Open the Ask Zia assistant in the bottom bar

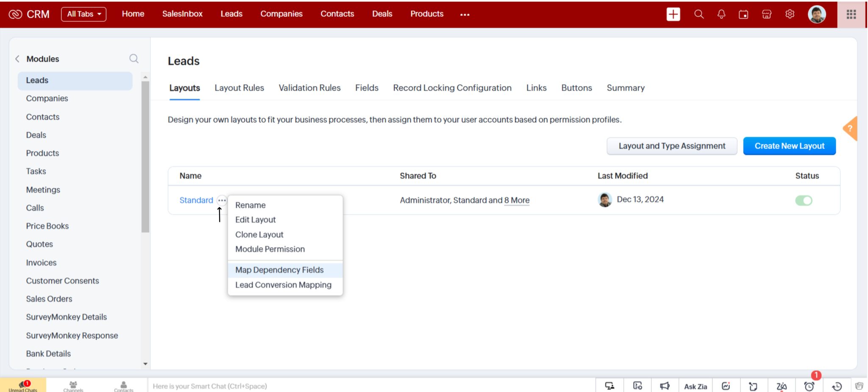click(695, 386)
